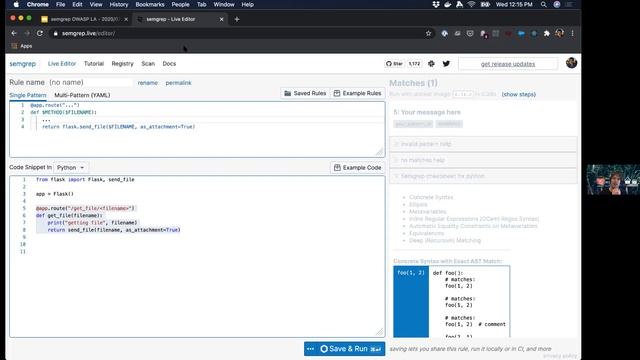Open the Wi-Fi menu bar icon
640x360 pixels.
coord(471,4)
